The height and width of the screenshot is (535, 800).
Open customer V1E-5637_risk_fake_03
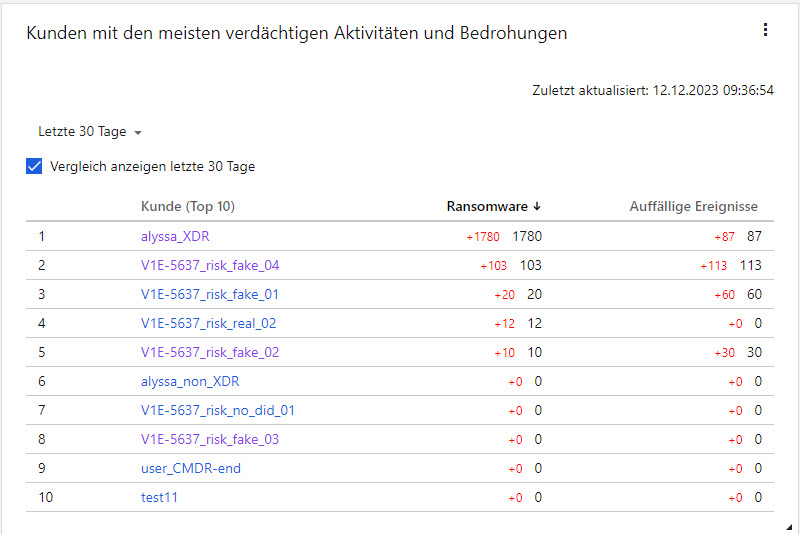210,440
